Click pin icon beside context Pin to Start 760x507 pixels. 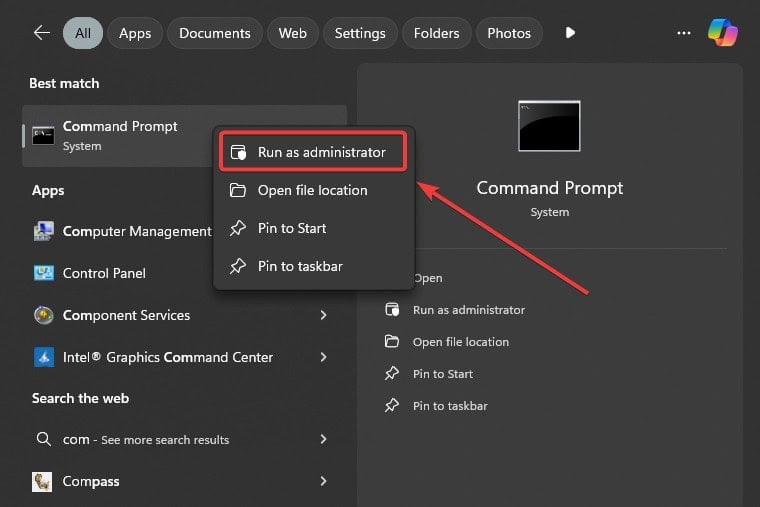coord(238,228)
